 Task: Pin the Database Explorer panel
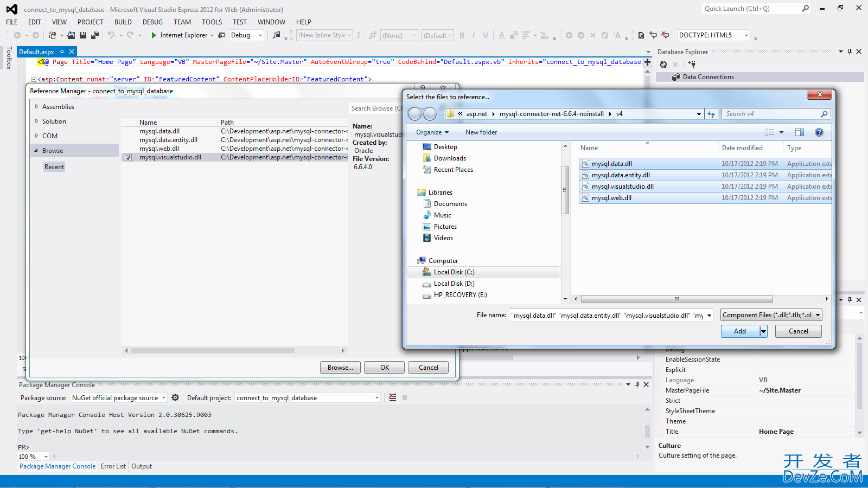pos(850,52)
